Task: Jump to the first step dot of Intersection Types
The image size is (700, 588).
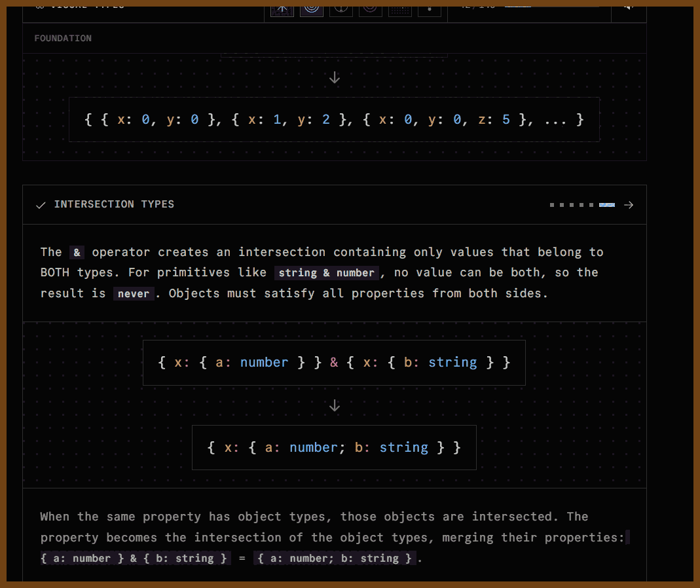Action: click(552, 205)
